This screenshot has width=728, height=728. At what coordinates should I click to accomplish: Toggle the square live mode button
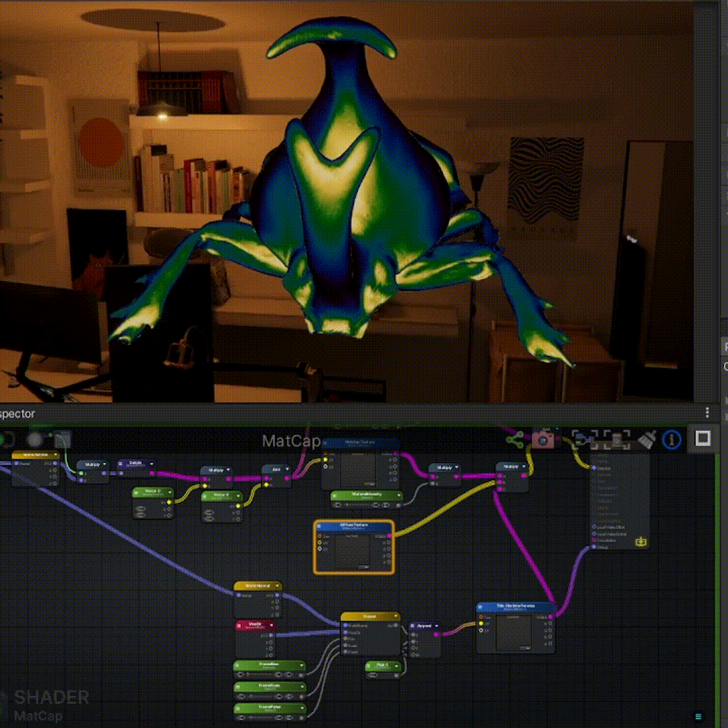pyautogui.click(x=63, y=439)
